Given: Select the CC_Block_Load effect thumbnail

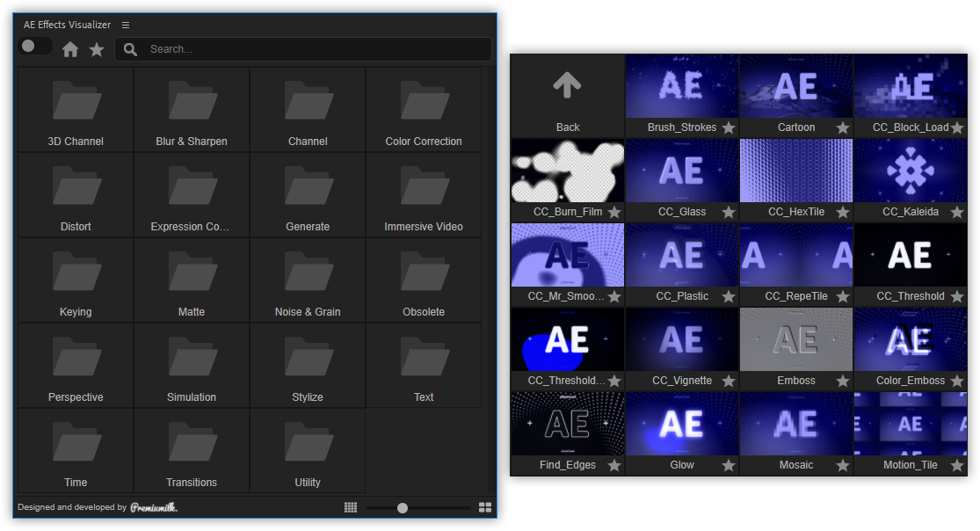Looking at the screenshot, I should point(911,86).
